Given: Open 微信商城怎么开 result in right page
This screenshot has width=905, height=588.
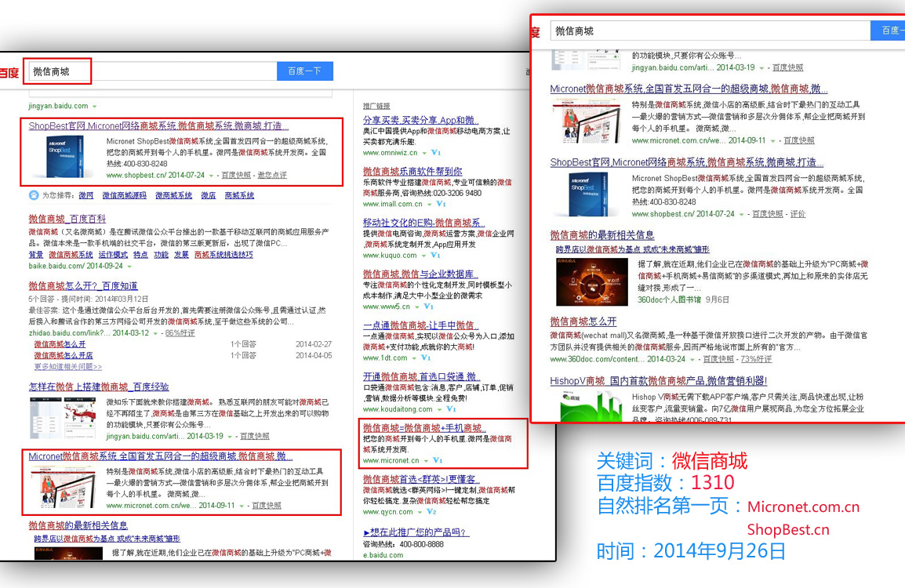Looking at the screenshot, I should [x=583, y=321].
